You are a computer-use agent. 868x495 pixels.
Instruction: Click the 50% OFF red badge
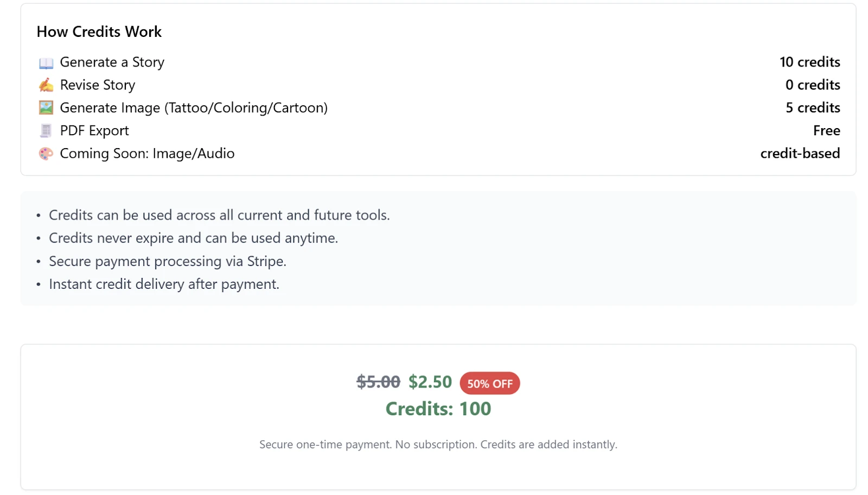click(x=489, y=384)
